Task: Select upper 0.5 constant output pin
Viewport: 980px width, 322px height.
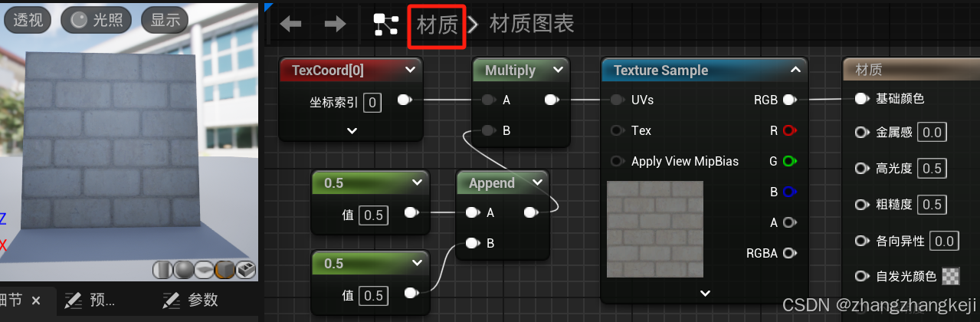Action: click(411, 212)
